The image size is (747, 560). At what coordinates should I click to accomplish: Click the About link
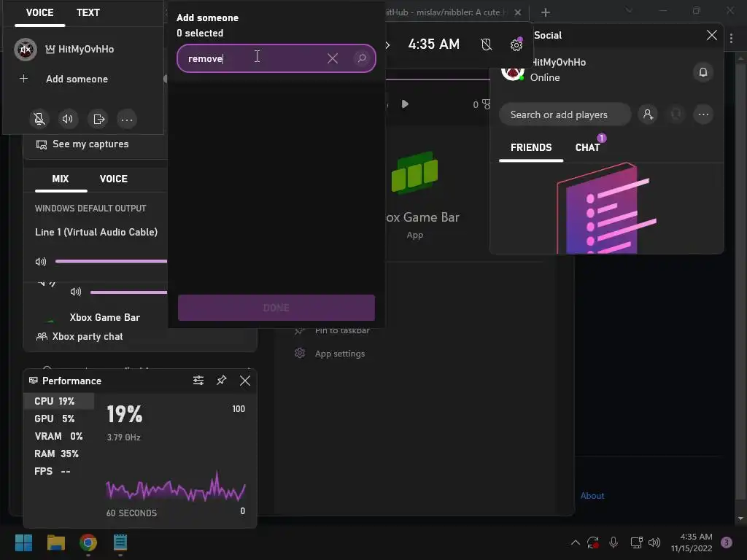(592, 496)
